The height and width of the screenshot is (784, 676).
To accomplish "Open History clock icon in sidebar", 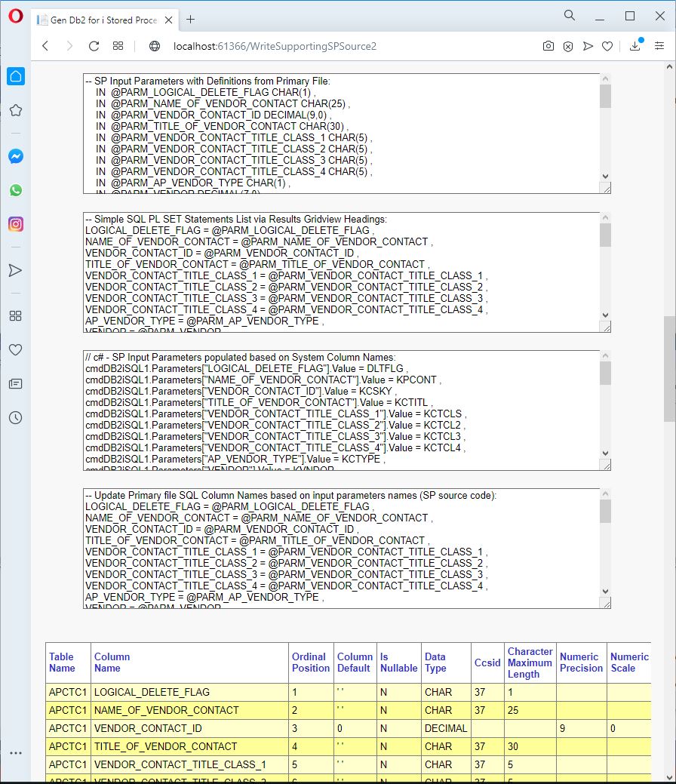I will [x=16, y=417].
